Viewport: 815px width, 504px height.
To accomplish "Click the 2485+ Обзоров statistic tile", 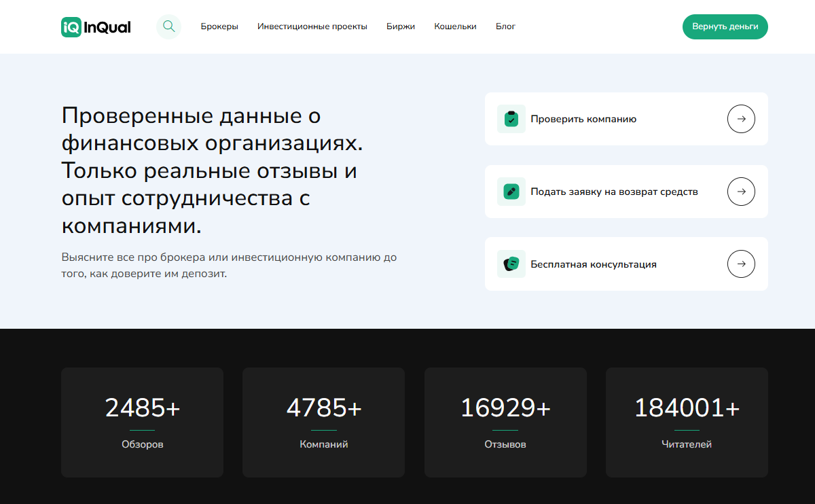I will [x=142, y=421].
